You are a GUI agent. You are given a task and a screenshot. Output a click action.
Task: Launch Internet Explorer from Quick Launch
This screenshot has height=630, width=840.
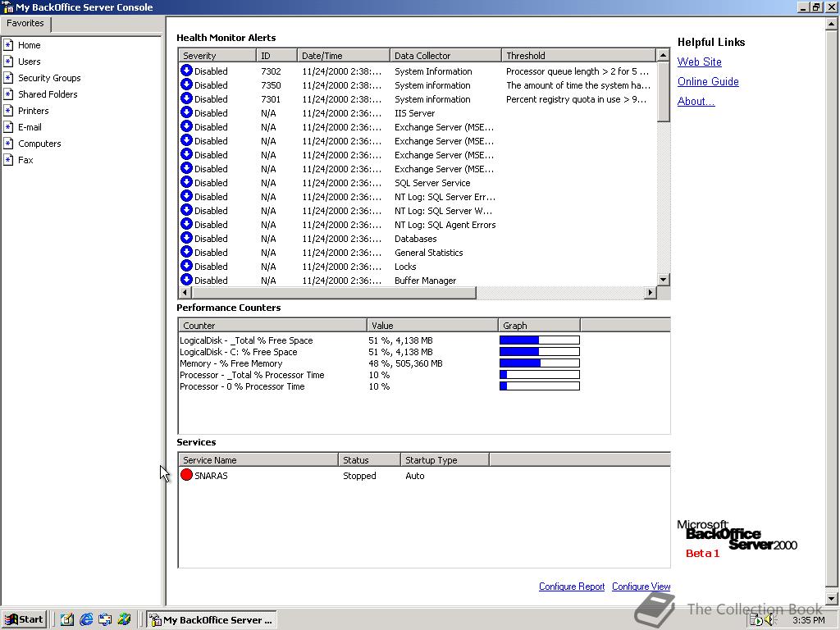85,620
